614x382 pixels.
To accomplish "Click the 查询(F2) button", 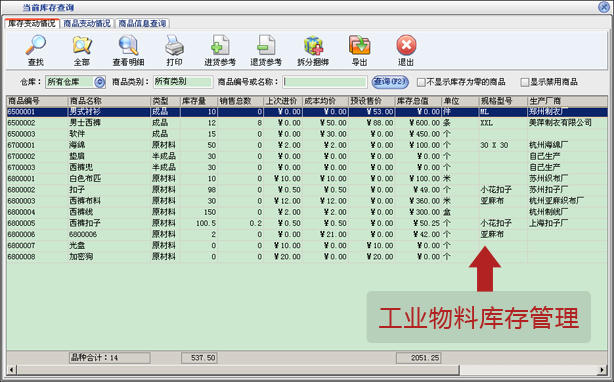I will pyautogui.click(x=390, y=82).
